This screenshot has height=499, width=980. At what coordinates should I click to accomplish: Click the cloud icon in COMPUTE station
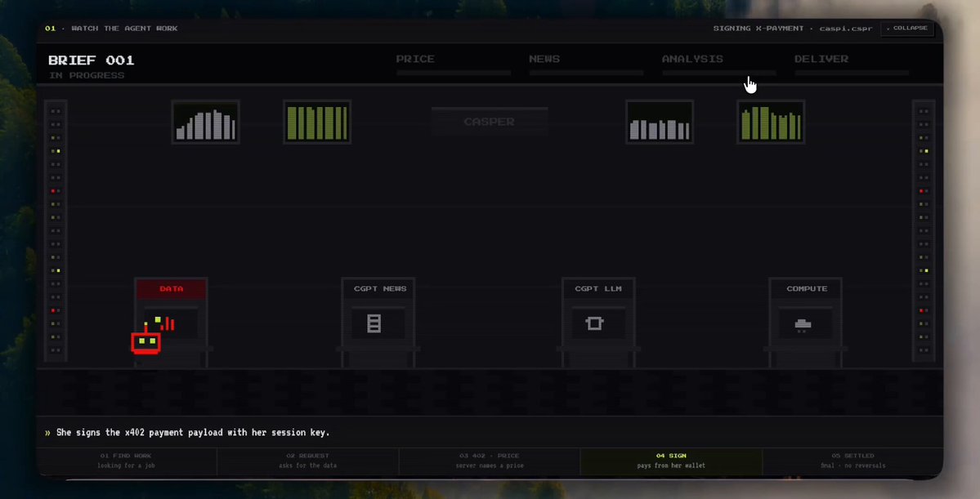point(803,324)
